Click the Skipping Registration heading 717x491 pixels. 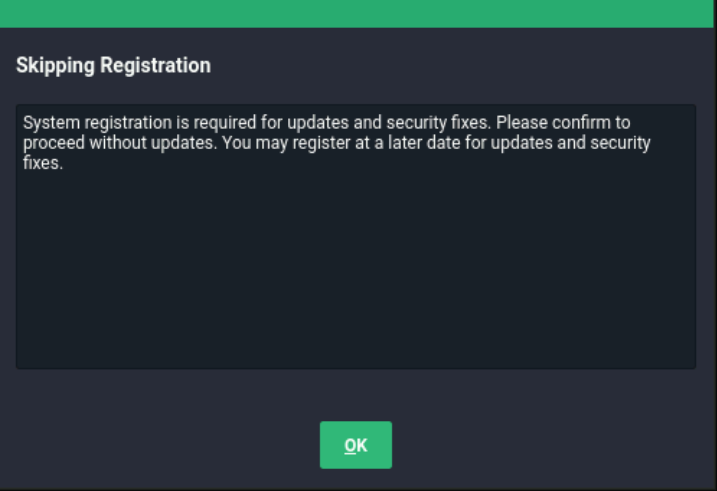click(x=113, y=66)
